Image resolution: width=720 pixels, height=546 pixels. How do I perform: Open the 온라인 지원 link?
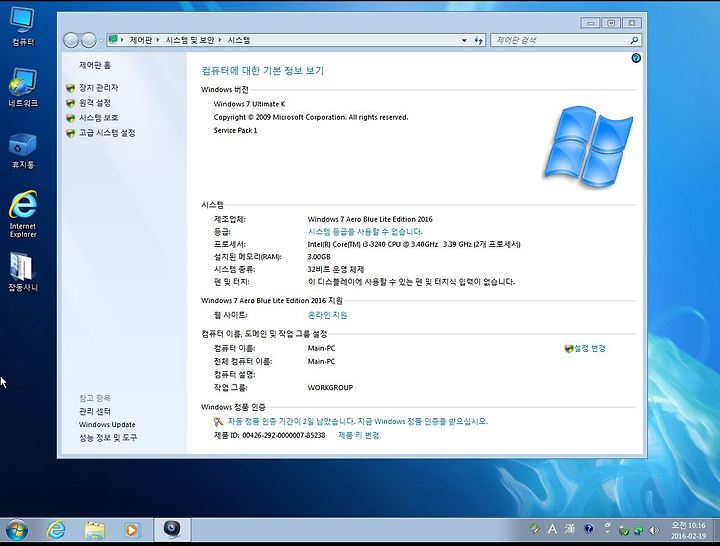(x=327, y=315)
